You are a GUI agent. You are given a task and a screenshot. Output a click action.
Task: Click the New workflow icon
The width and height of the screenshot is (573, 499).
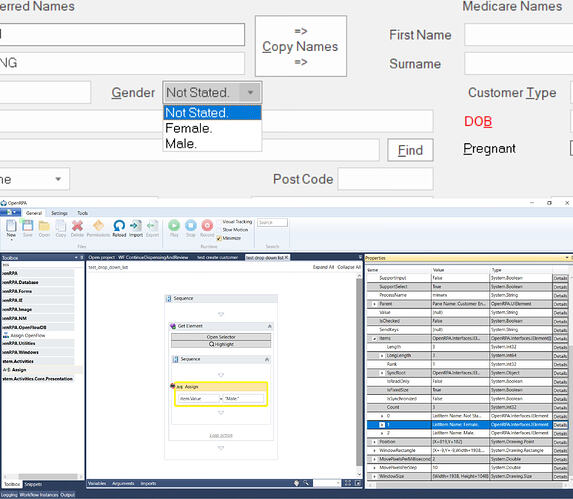[x=11, y=226]
